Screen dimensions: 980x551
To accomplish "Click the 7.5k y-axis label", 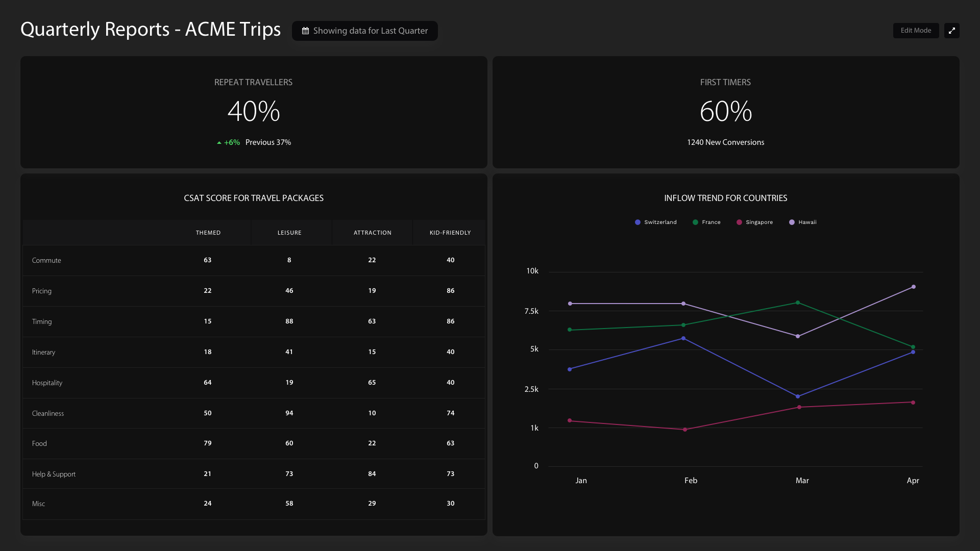I will 531,311.
